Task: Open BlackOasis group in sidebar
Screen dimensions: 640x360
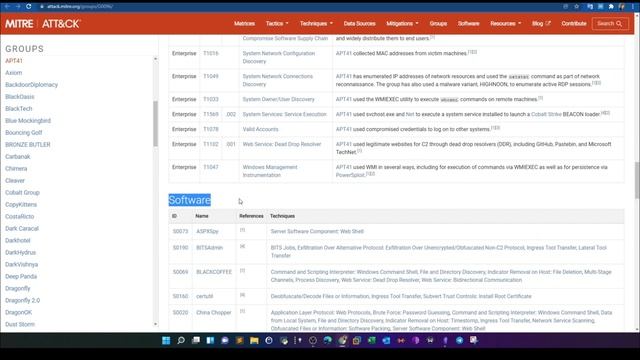Action: [x=20, y=97]
